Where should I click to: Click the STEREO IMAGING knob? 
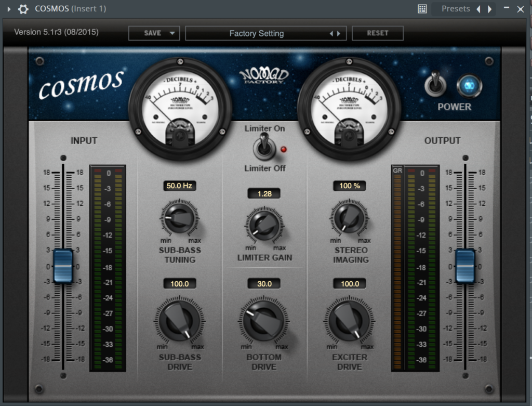tap(349, 218)
